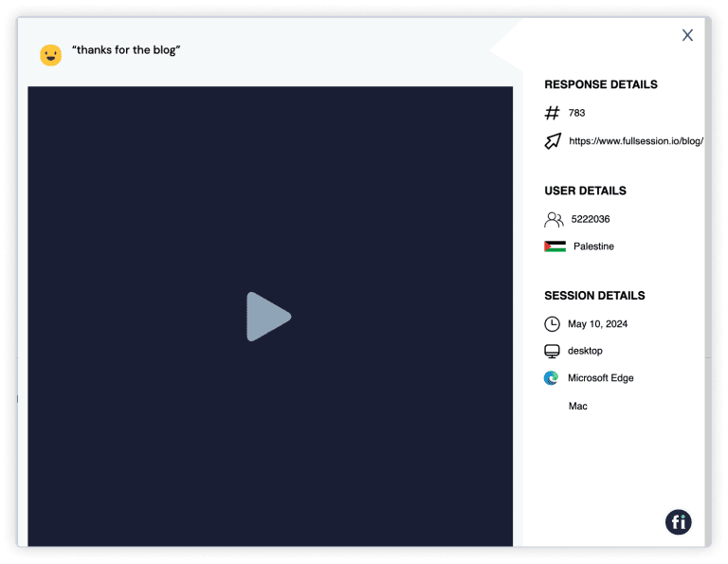Click the clock icon beside the date

click(552, 324)
